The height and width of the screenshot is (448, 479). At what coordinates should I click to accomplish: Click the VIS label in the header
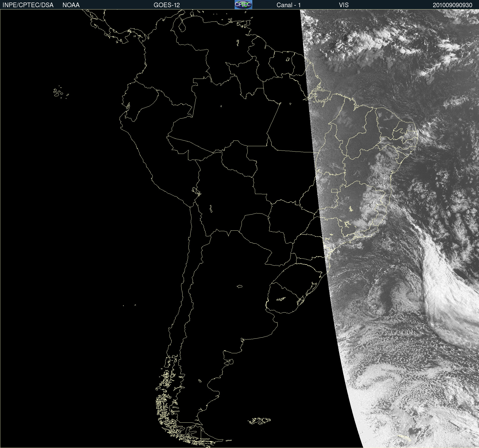344,5
